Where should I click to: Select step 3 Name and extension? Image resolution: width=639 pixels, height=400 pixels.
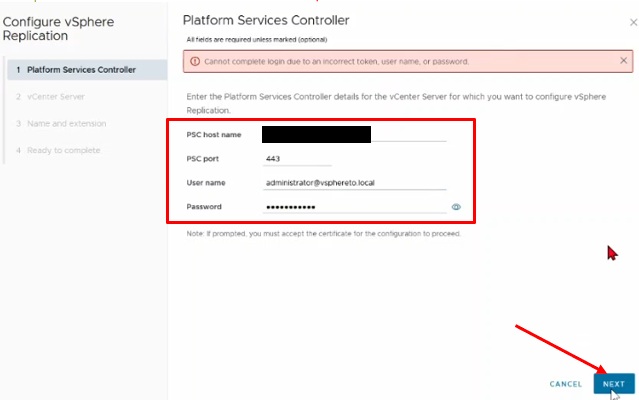point(61,123)
